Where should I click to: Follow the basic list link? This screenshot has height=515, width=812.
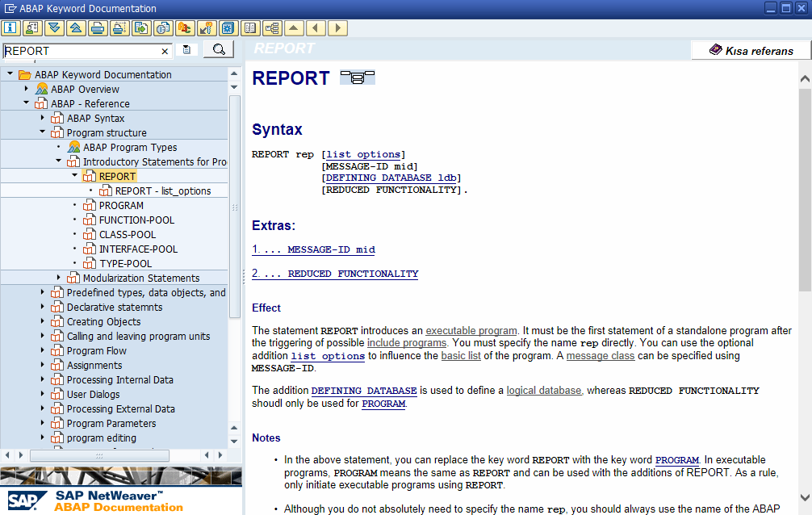coord(461,356)
